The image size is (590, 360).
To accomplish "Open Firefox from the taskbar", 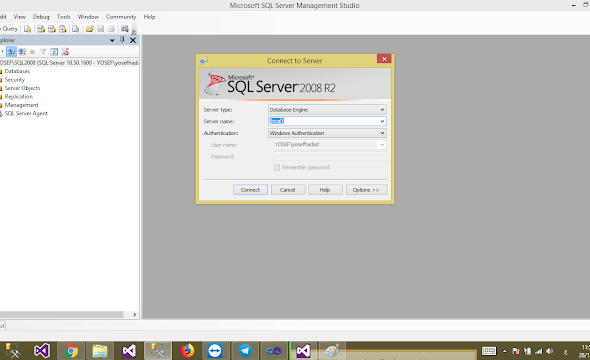I will pyautogui.click(x=187, y=351).
